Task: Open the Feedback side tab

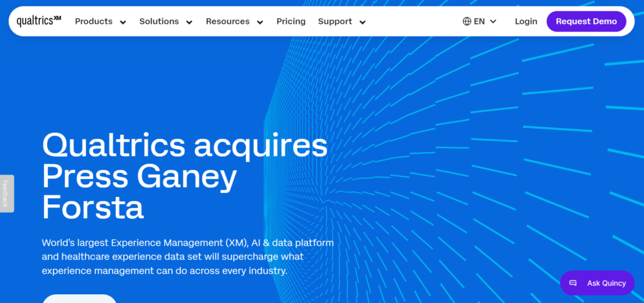Action: [6, 194]
